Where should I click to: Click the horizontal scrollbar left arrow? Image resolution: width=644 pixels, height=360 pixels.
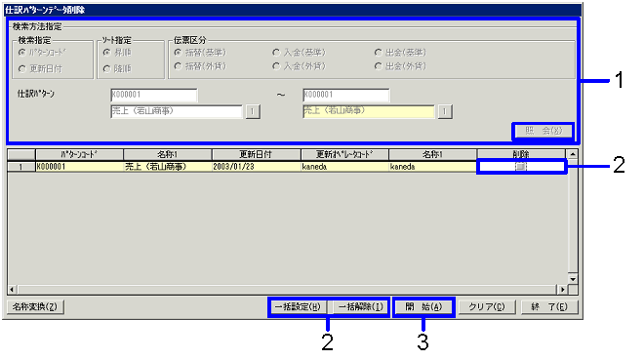pyautogui.click(x=12, y=290)
